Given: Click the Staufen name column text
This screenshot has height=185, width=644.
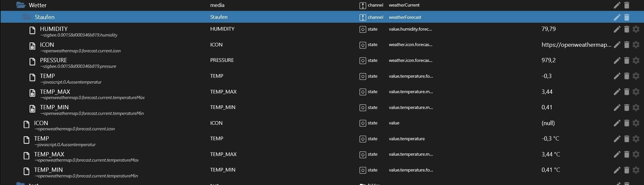Looking at the screenshot, I should 219,17.
